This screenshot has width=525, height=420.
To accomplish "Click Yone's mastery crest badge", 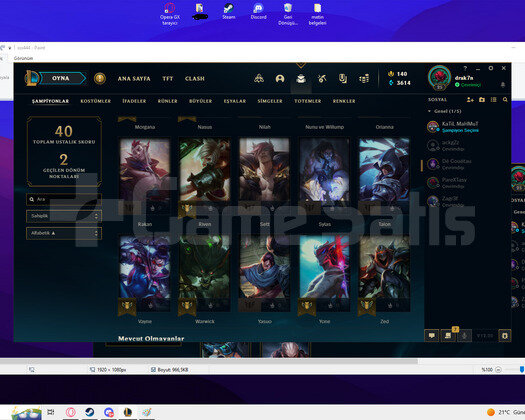I will click(x=307, y=306).
